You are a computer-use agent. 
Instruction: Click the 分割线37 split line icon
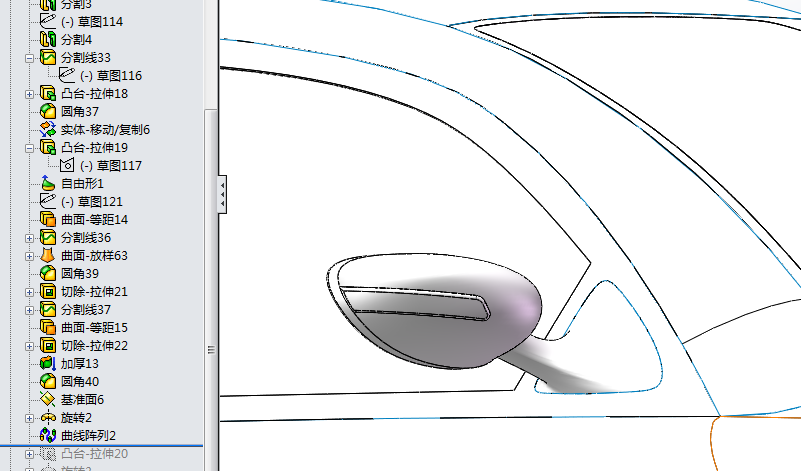point(48,309)
